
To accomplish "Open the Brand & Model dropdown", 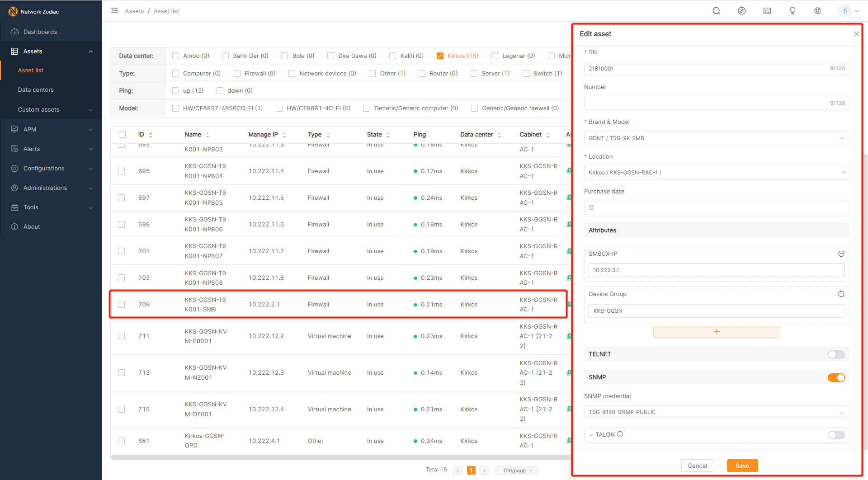I will [716, 138].
